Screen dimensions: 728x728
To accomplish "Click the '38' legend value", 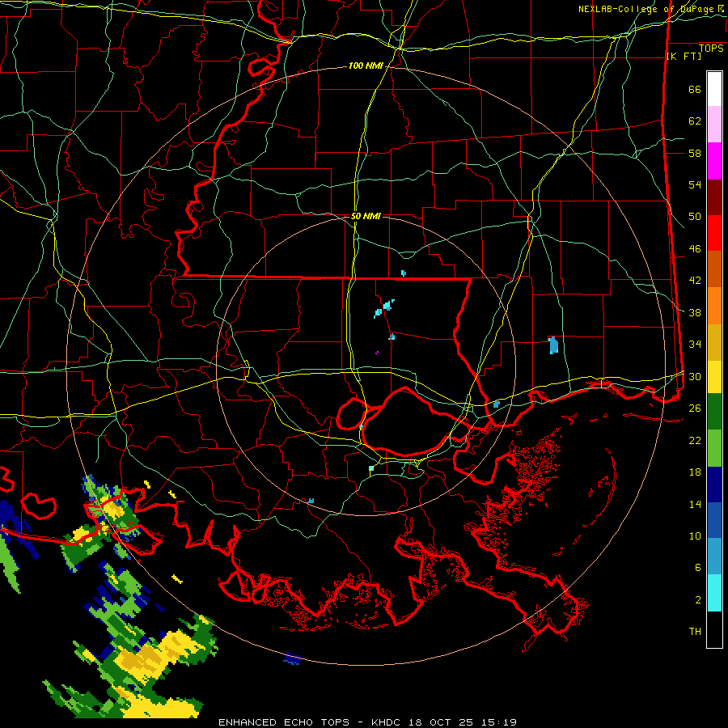I will 695,312.
